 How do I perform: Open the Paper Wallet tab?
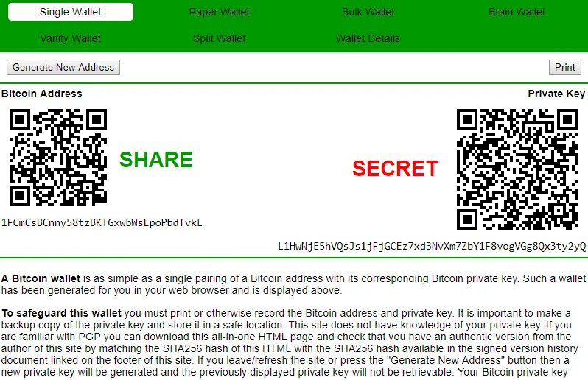pos(219,12)
